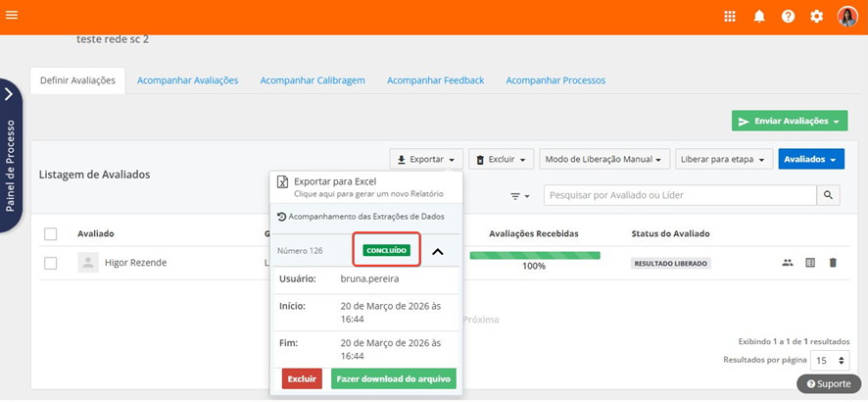This screenshot has height=402, width=868.
Task: Click the search magnifier button
Action: 829,196
